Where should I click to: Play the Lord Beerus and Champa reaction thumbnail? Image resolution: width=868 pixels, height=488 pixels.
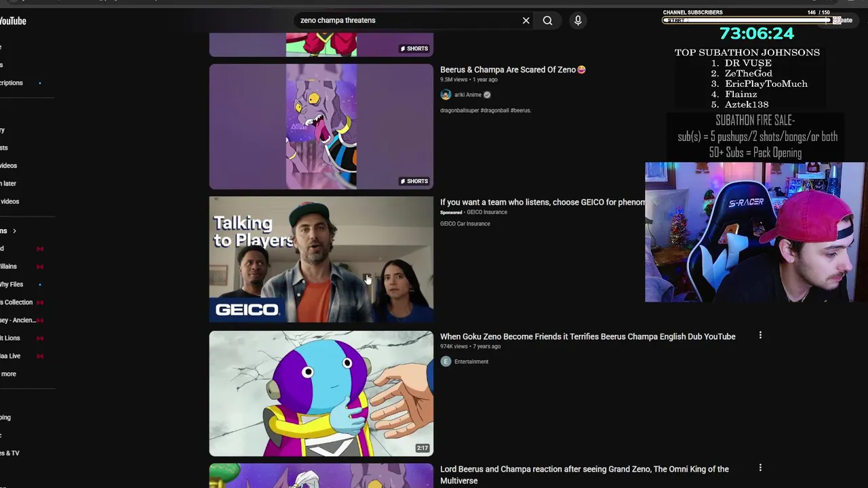[x=321, y=476]
